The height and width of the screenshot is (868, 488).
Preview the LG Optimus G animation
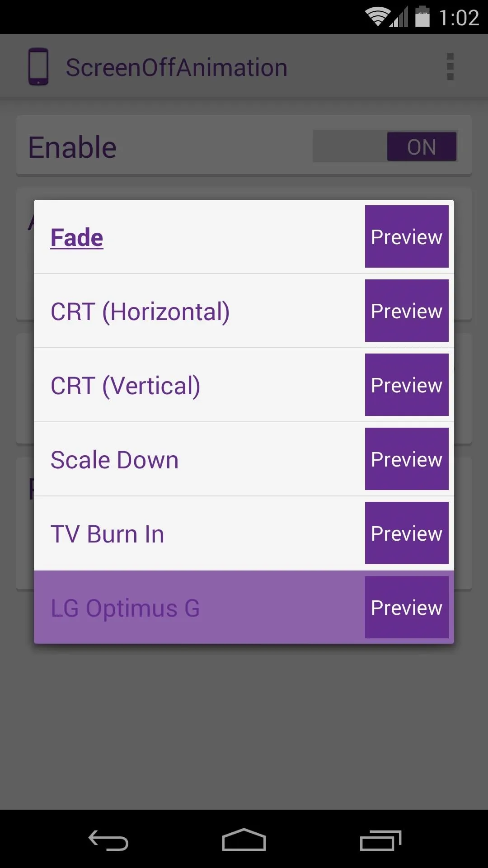(407, 607)
